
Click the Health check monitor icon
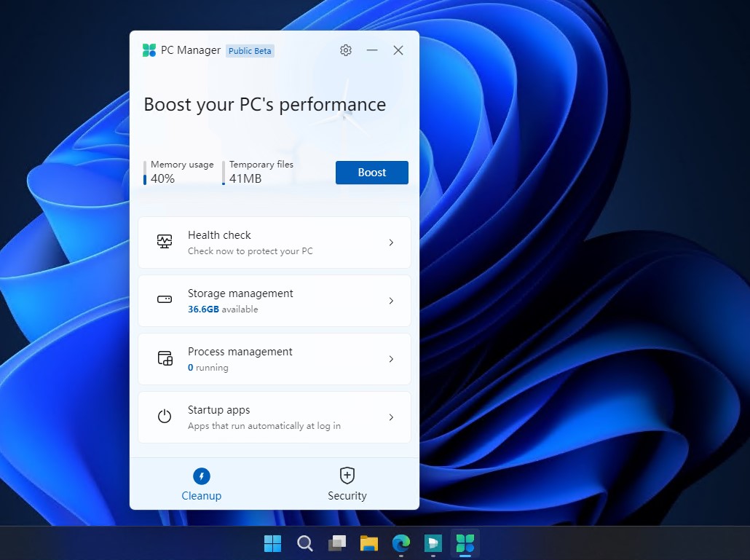pos(165,242)
